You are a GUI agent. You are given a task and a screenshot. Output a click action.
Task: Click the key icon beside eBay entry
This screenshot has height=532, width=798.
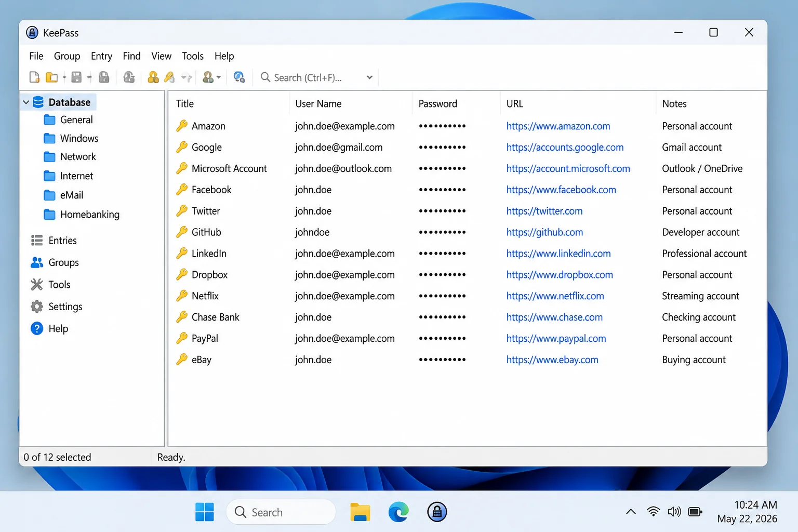(x=182, y=359)
